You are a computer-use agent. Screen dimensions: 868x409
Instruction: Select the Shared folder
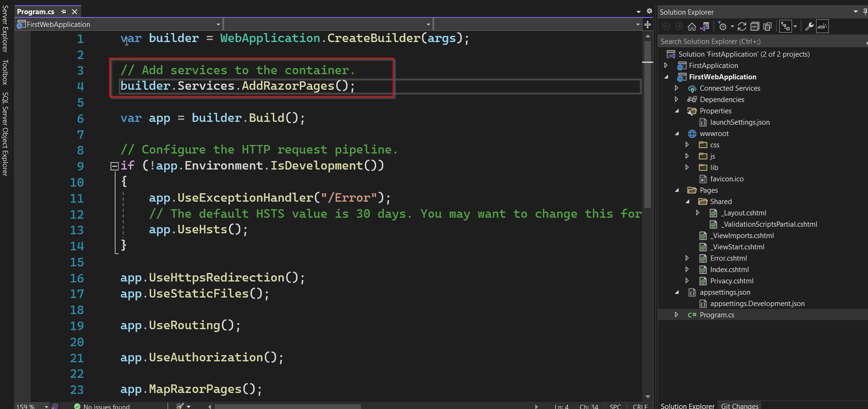721,202
